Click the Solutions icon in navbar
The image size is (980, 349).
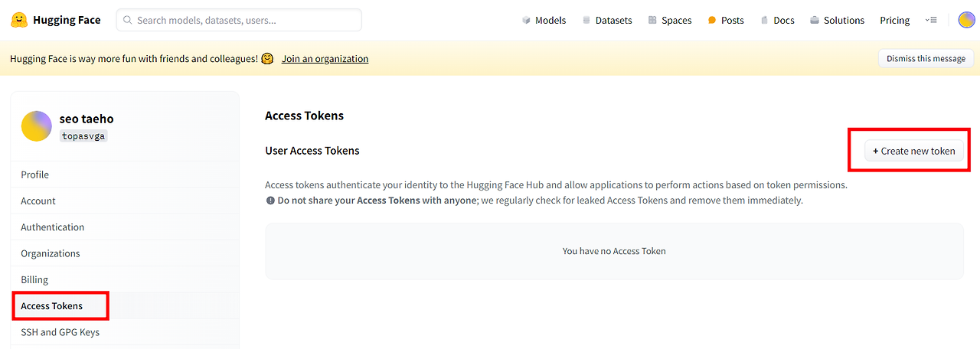click(x=815, y=21)
